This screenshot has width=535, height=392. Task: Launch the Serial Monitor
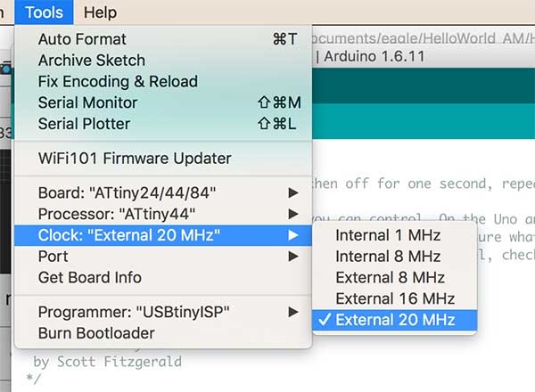pyautogui.click(x=86, y=102)
